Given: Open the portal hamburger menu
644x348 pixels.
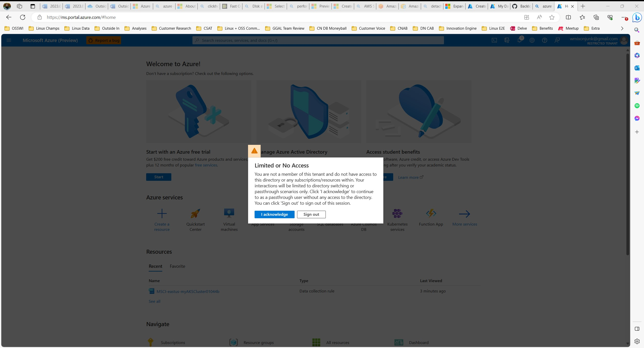Looking at the screenshot, I should [9, 40].
